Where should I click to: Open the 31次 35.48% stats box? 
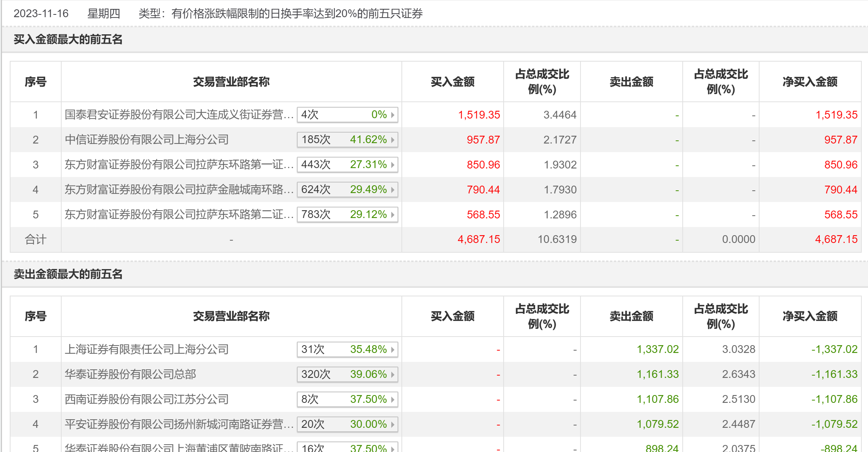(347, 349)
